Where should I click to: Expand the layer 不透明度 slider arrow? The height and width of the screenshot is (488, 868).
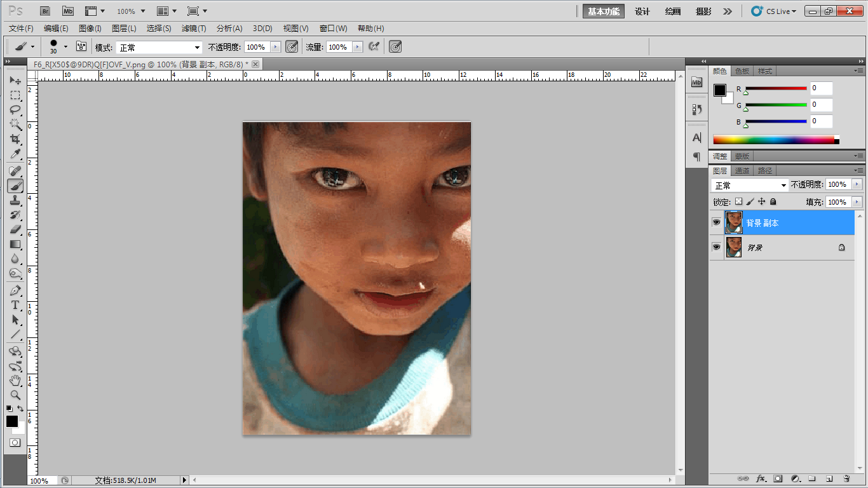pyautogui.click(x=857, y=184)
